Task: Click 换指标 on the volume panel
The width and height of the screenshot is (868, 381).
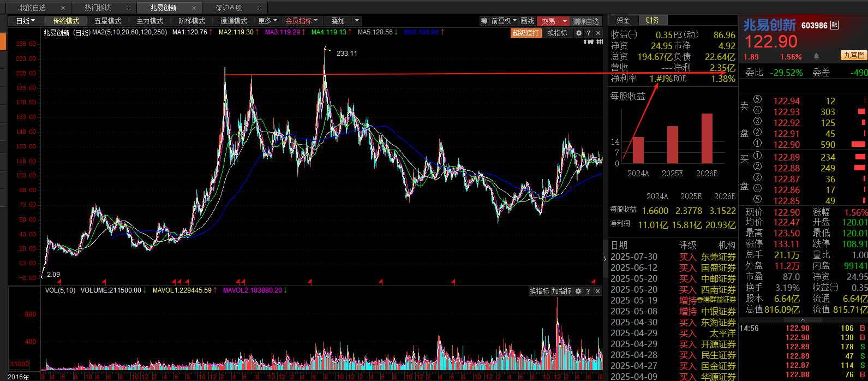Action: tap(539, 291)
